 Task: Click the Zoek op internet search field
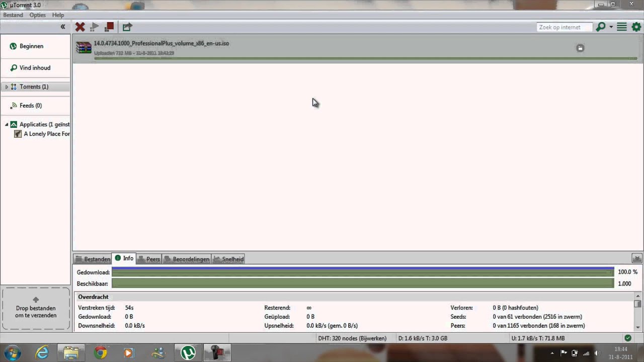pyautogui.click(x=565, y=27)
